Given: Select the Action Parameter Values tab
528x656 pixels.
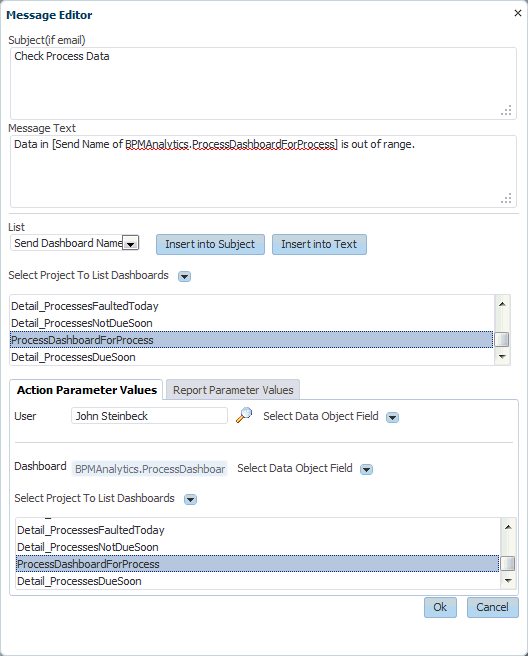Looking at the screenshot, I should click(x=87, y=390).
